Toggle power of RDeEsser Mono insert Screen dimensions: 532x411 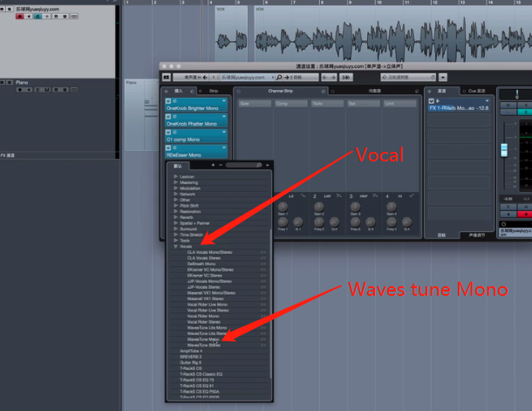[x=168, y=148]
